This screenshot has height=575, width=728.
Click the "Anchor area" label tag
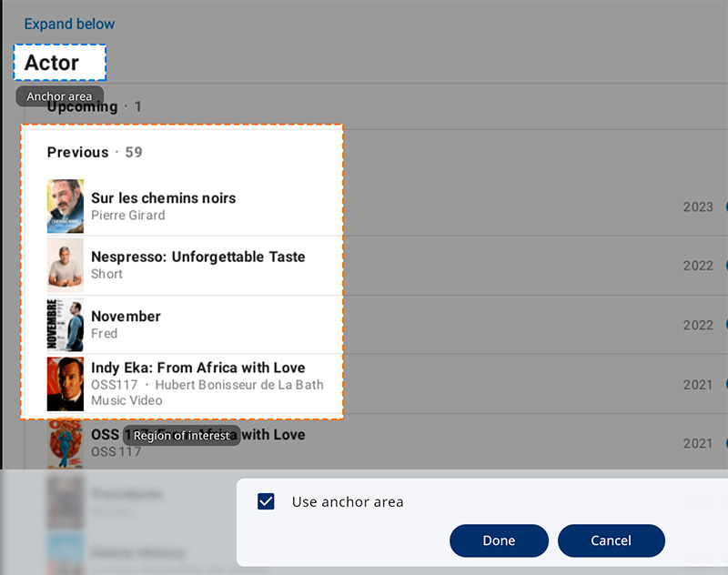pyautogui.click(x=59, y=96)
